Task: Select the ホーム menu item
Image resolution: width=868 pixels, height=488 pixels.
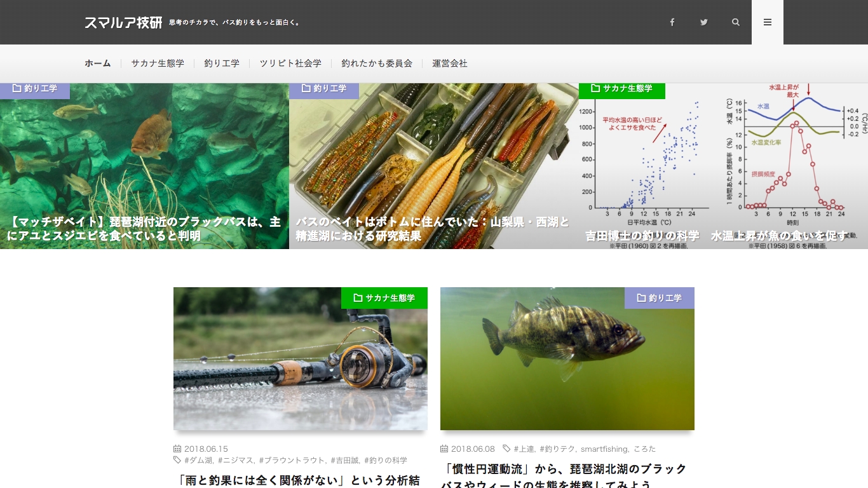Action: click(98, 64)
